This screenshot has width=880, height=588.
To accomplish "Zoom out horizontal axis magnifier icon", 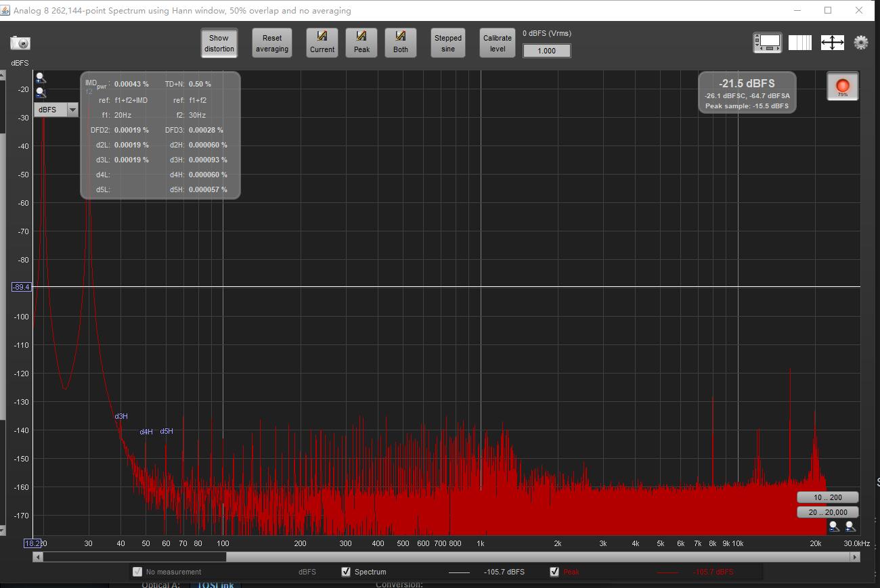I will click(834, 526).
